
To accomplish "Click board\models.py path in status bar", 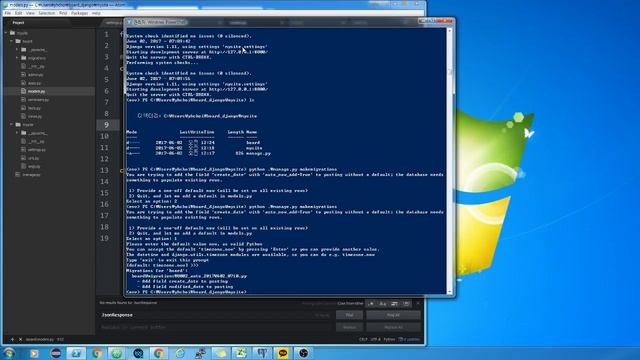I will [40, 339].
